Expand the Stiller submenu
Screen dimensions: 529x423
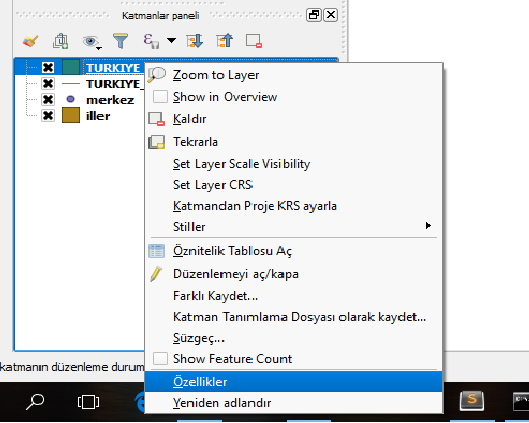tap(294, 226)
